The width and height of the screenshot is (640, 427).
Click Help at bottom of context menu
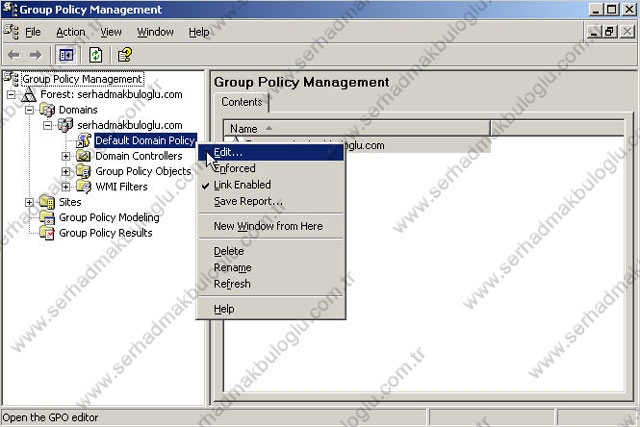tap(271, 309)
